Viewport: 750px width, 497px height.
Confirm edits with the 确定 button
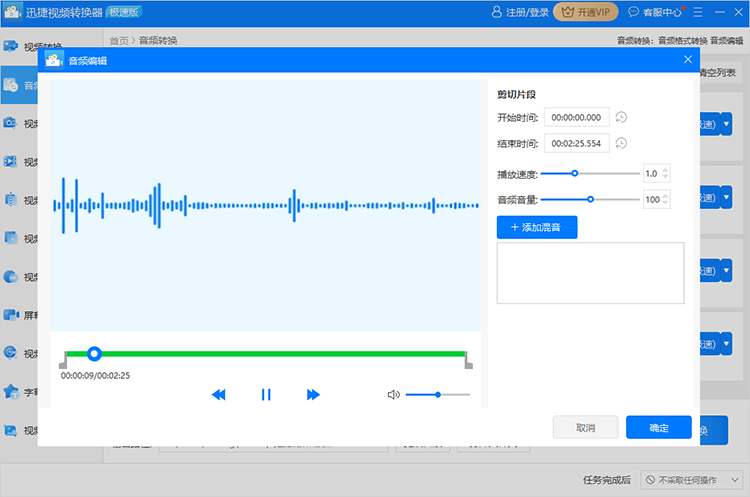(659, 428)
